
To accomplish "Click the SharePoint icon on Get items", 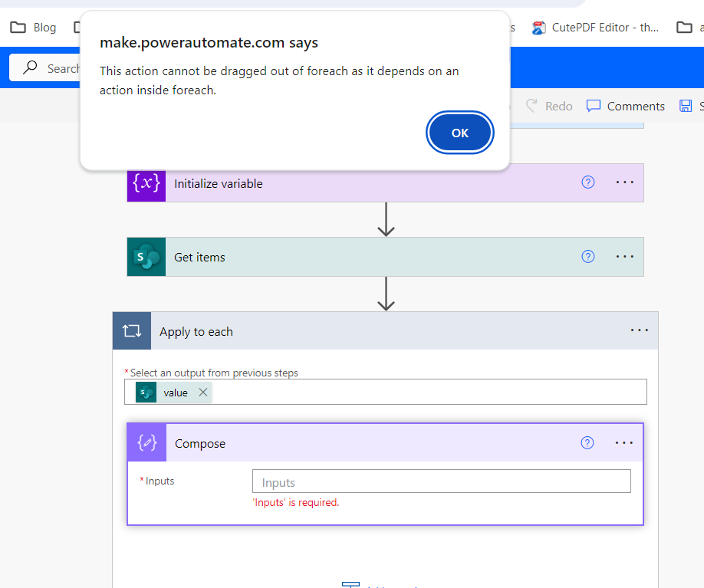I will (146, 257).
